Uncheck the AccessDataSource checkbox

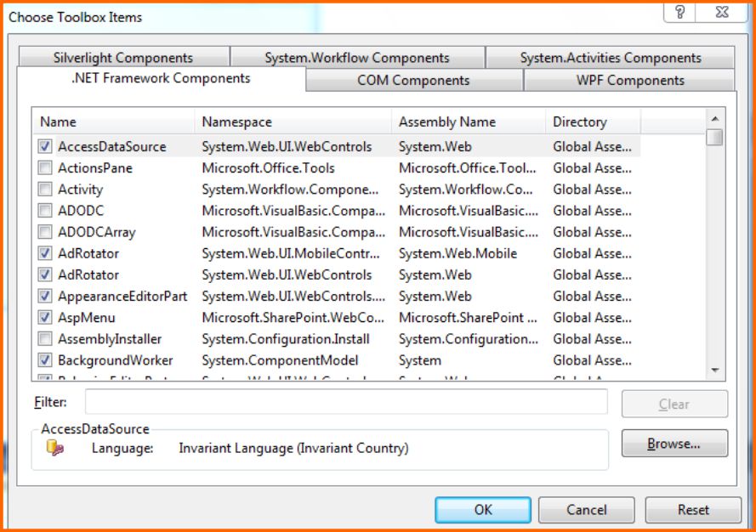coord(45,146)
